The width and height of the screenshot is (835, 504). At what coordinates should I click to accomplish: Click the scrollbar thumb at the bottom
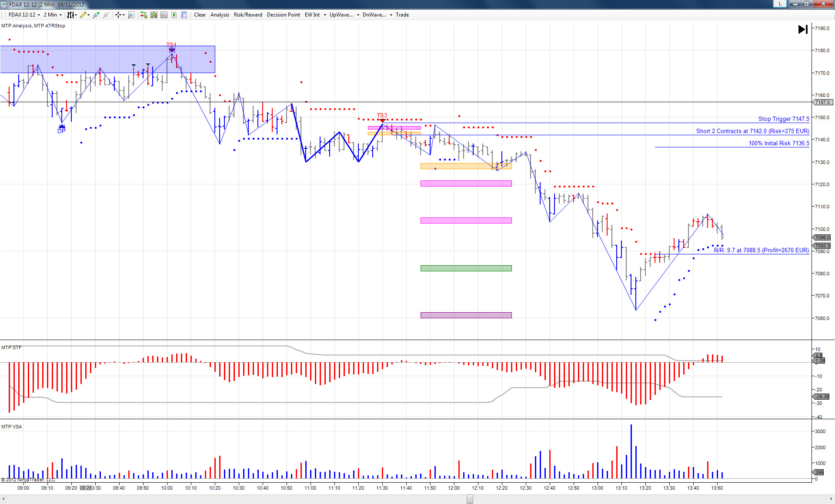click(x=470, y=499)
